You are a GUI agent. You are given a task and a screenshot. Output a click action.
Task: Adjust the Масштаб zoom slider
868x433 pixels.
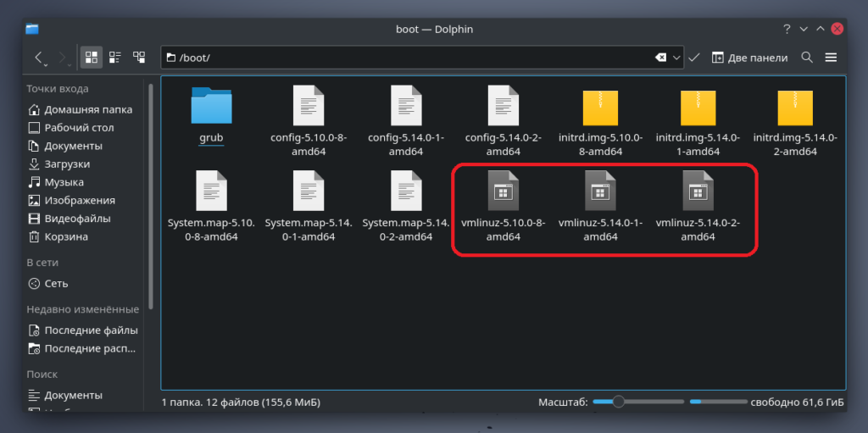[x=619, y=401]
